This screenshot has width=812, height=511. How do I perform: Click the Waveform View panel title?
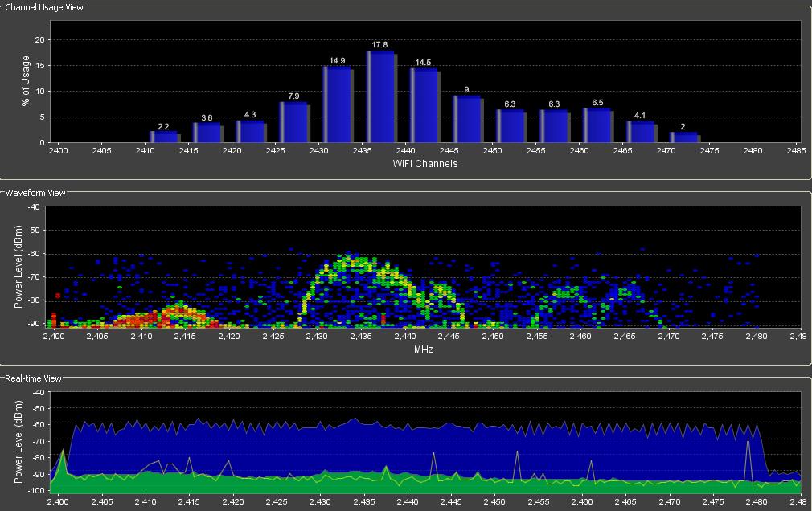[x=34, y=193]
